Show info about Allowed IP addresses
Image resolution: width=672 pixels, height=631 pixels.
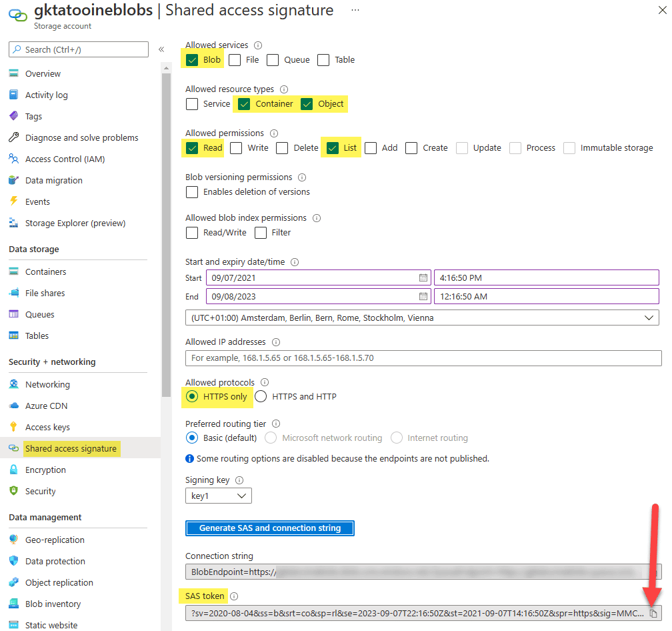(276, 342)
